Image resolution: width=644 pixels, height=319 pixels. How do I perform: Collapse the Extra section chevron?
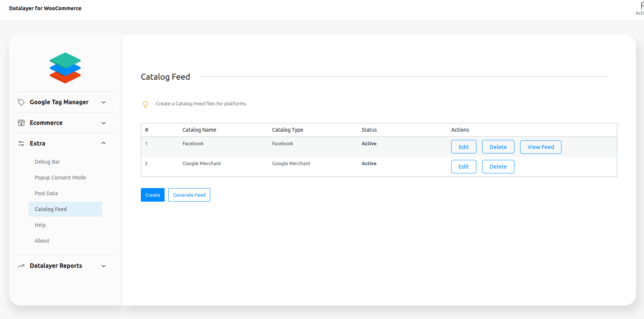(x=104, y=143)
